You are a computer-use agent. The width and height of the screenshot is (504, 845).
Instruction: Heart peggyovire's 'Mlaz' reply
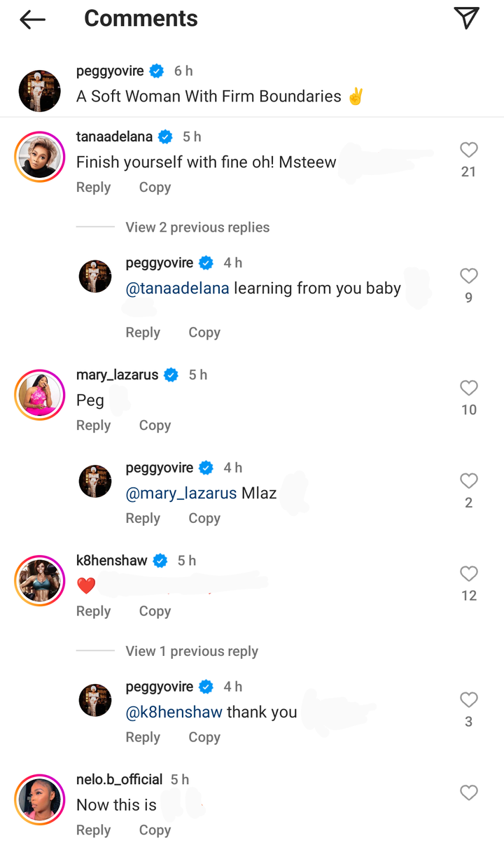pyautogui.click(x=468, y=481)
